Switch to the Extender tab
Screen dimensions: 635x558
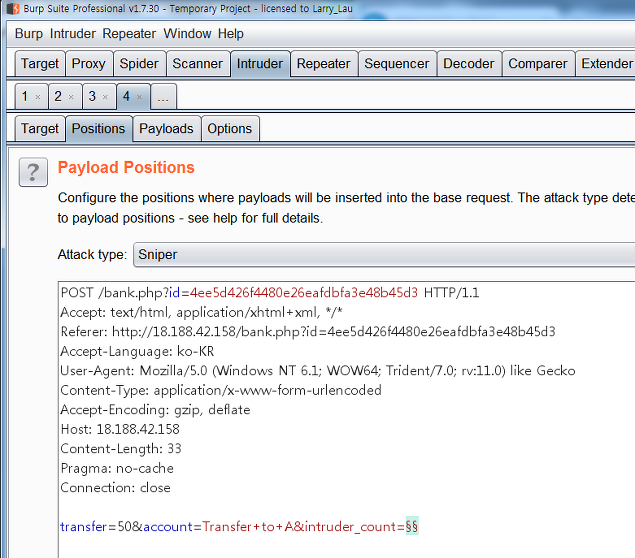tap(606, 64)
